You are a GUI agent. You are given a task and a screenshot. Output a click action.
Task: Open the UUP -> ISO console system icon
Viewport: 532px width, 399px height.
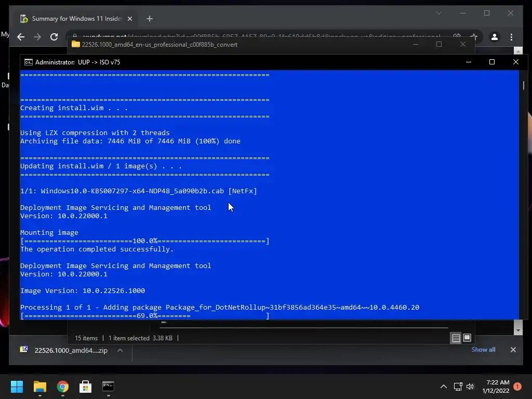click(29, 62)
